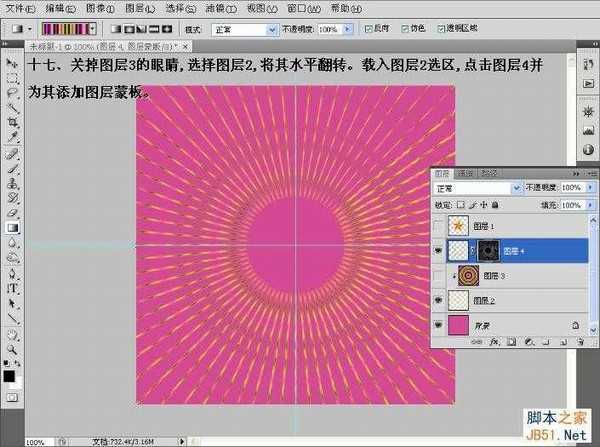Open the layer 不透明度 opacity arrow in Layers panel

pyautogui.click(x=588, y=187)
